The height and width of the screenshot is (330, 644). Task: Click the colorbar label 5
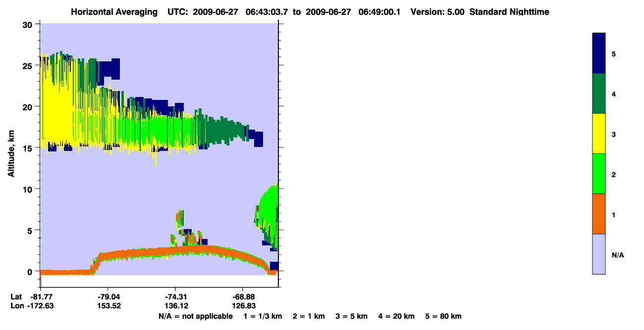click(x=614, y=53)
